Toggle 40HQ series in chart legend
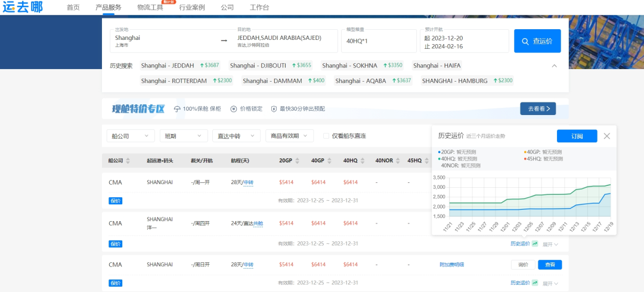 point(457,159)
